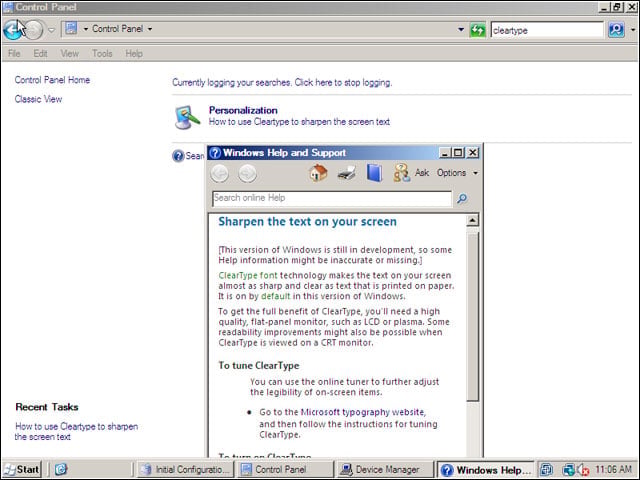Click the Help vertical scrollbar thumb
640x480 pixels.
[x=472, y=316]
